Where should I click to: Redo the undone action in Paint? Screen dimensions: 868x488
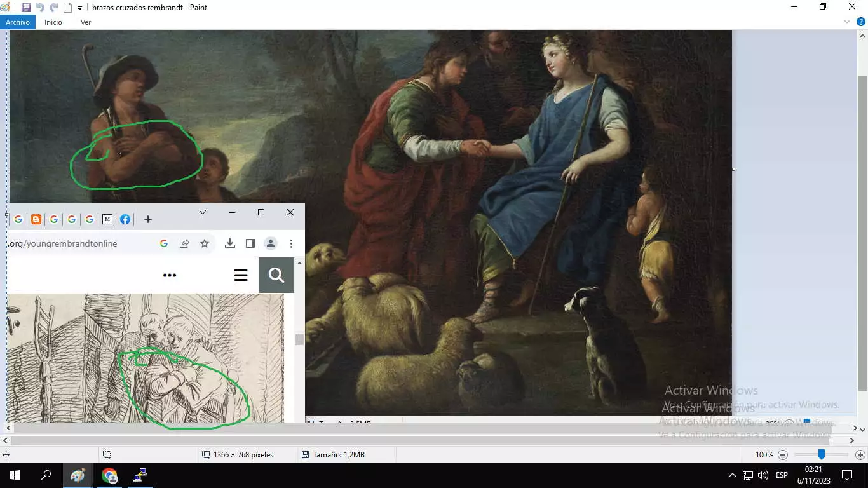click(54, 8)
